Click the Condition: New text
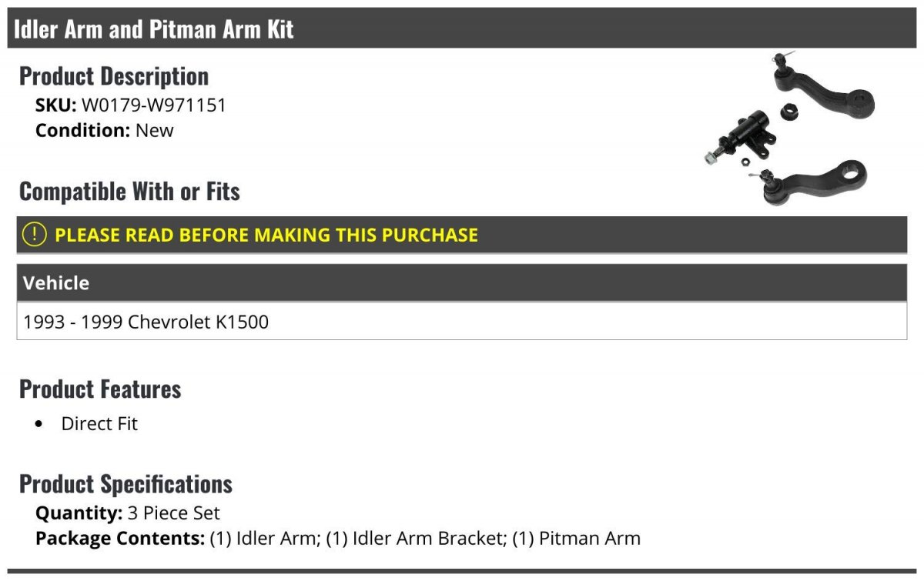 click(105, 130)
